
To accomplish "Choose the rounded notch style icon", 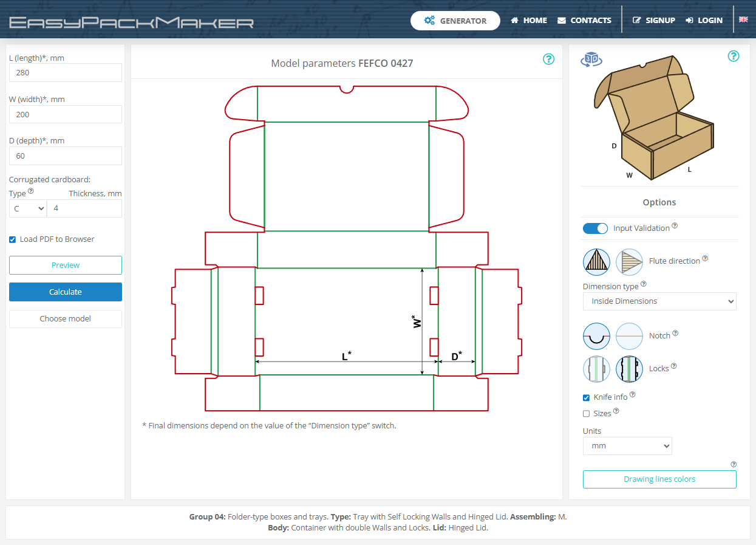I will point(596,336).
